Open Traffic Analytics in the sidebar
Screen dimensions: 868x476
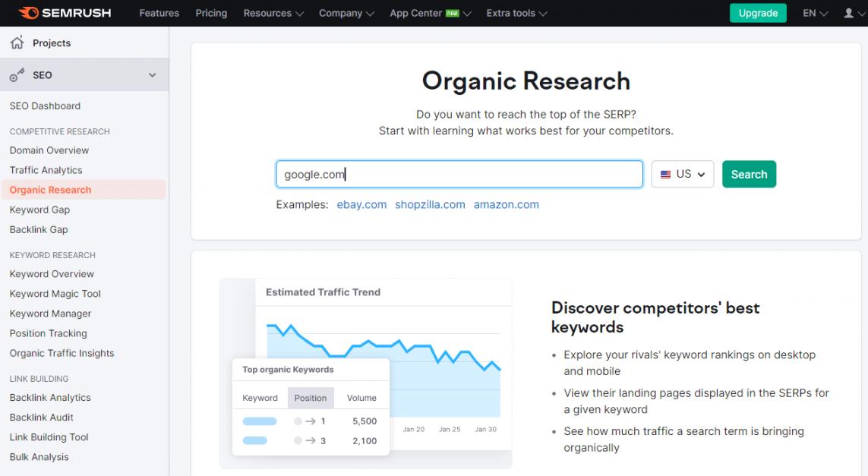tap(46, 170)
